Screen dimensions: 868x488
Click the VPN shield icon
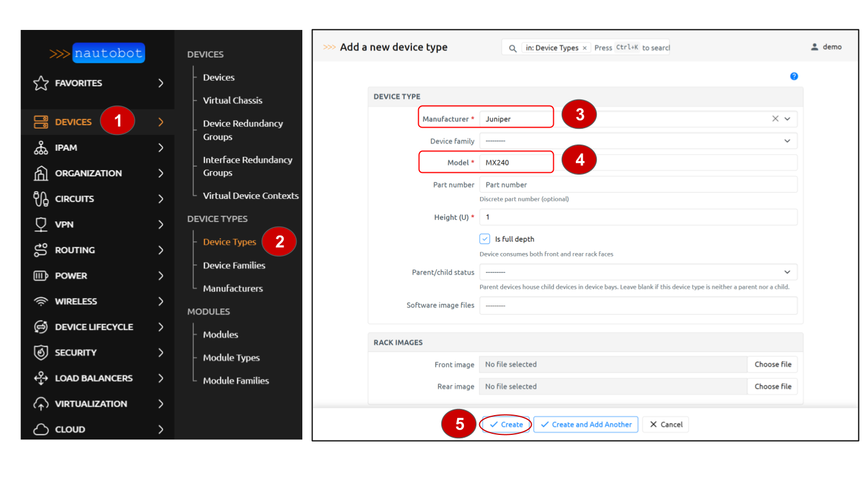(x=41, y=224)
